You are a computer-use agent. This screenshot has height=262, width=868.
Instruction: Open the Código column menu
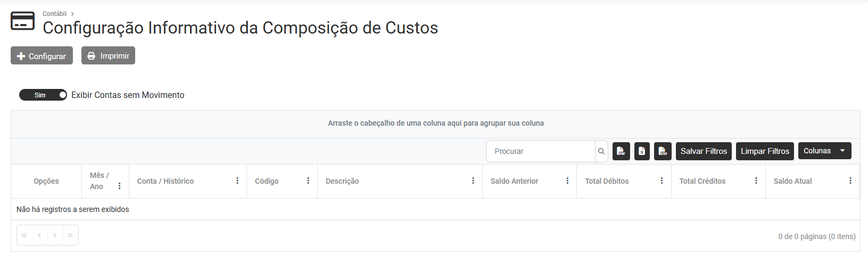pyautogui.click(x=308, y=181)
